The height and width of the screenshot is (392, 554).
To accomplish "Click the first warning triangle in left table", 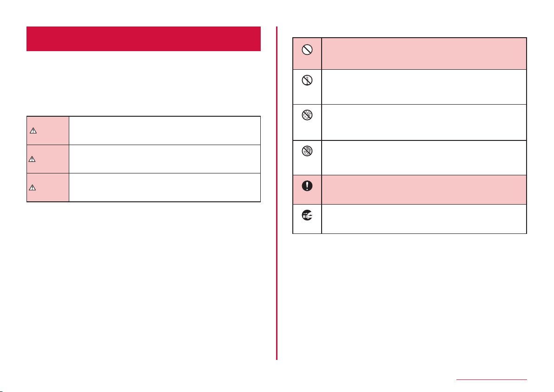I will [33, 131].
